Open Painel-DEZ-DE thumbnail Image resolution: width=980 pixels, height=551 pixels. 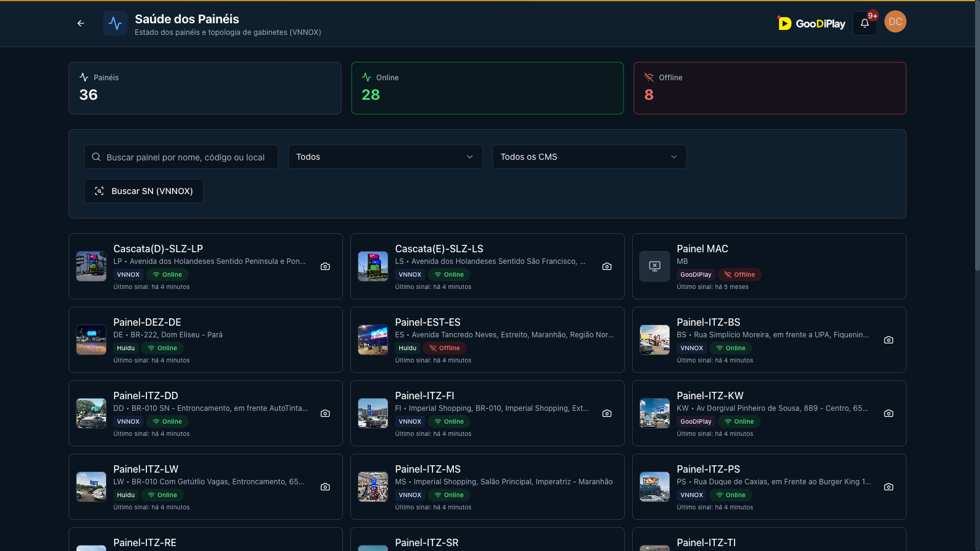point(91,340)
